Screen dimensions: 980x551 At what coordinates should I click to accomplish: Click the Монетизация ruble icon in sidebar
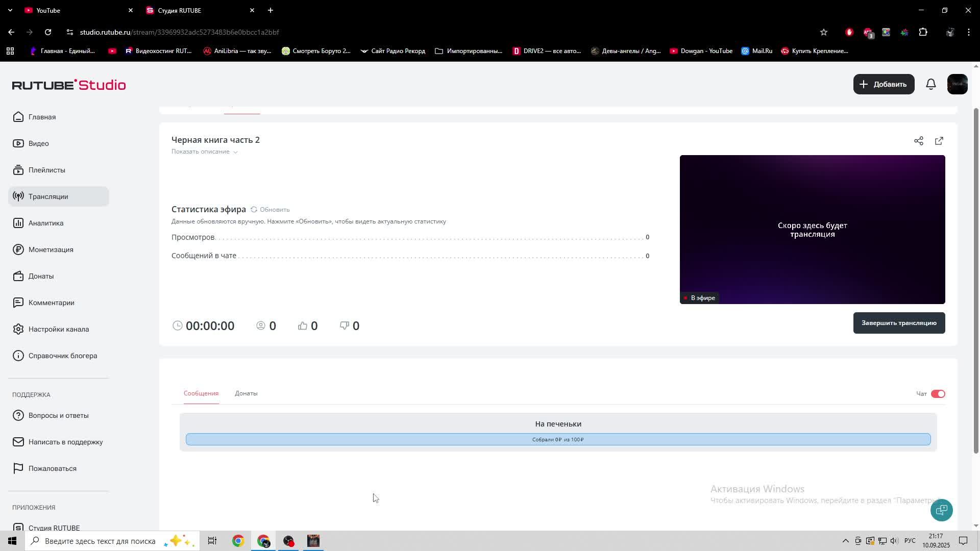(18, 249)
